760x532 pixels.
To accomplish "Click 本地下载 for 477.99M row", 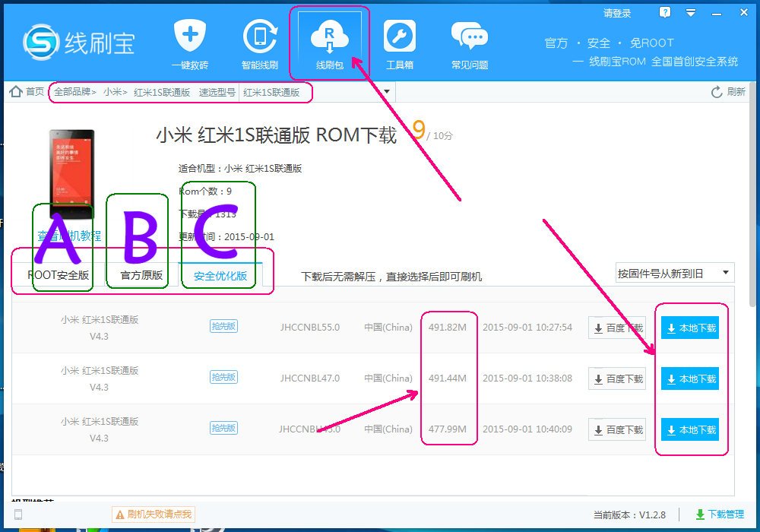I will click(x=690, y=429).
